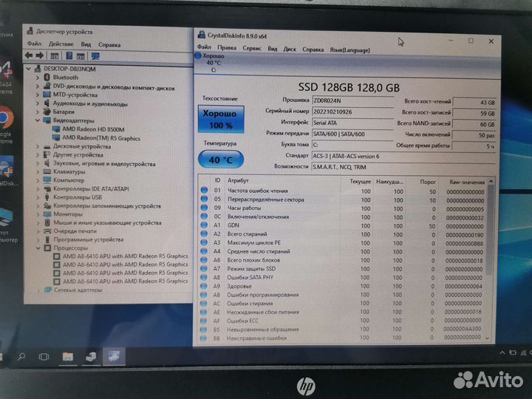The image size is (532, 399).
Task: Select first AMD A8-6410 APU processor entry
Action: tap(125, 256)
